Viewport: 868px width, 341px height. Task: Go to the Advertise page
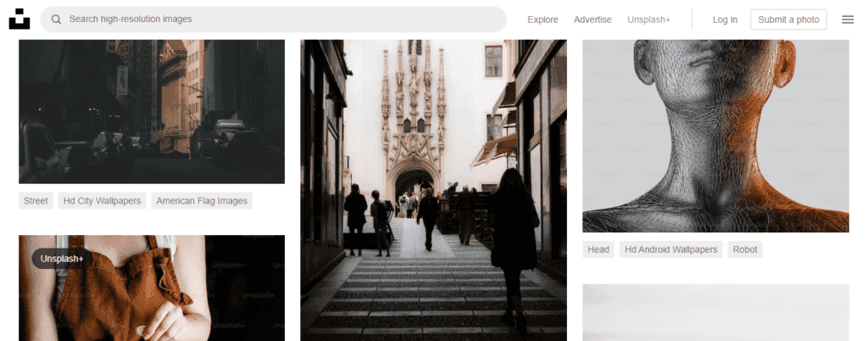tap(593, 20)
